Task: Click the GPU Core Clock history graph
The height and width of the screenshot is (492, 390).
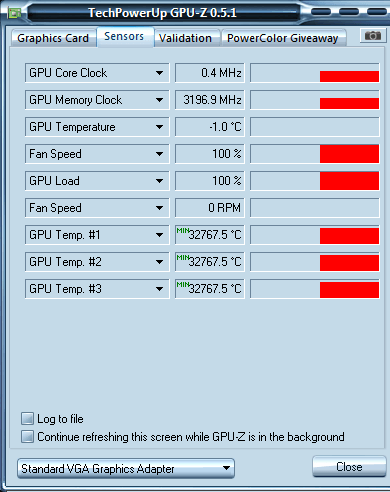Action: [x=315, y=73]
